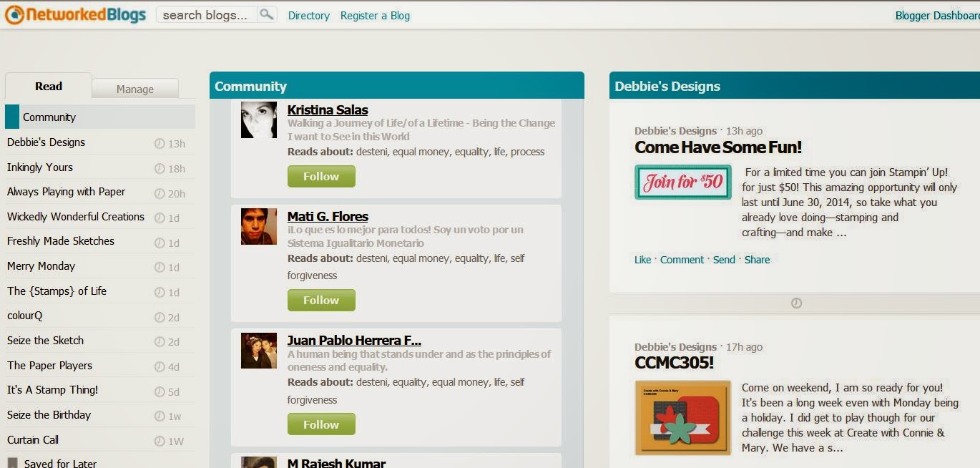Click the clock icon beside It's A Stamp Thing!

pos(160,391)
